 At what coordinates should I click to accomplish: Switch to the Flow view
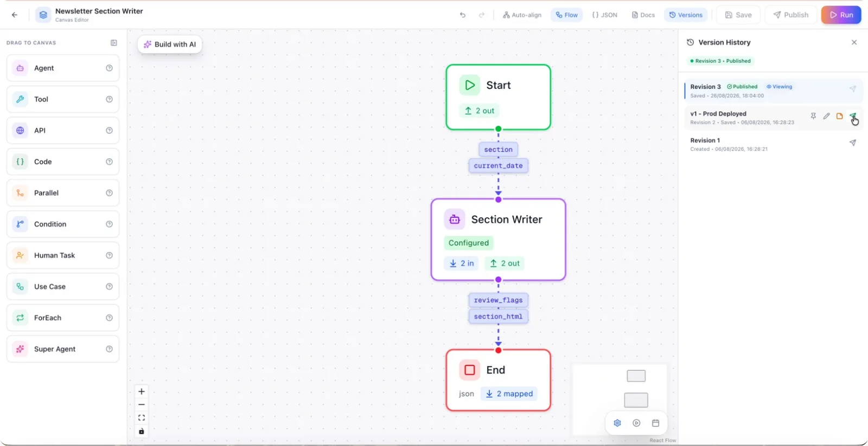[566, 15]
